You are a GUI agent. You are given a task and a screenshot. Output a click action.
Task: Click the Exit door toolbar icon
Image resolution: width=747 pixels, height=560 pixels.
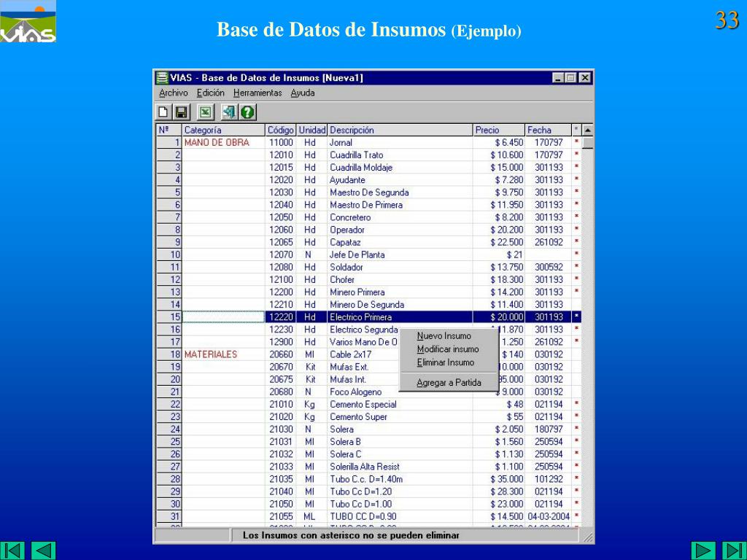[x=229, y=112]
